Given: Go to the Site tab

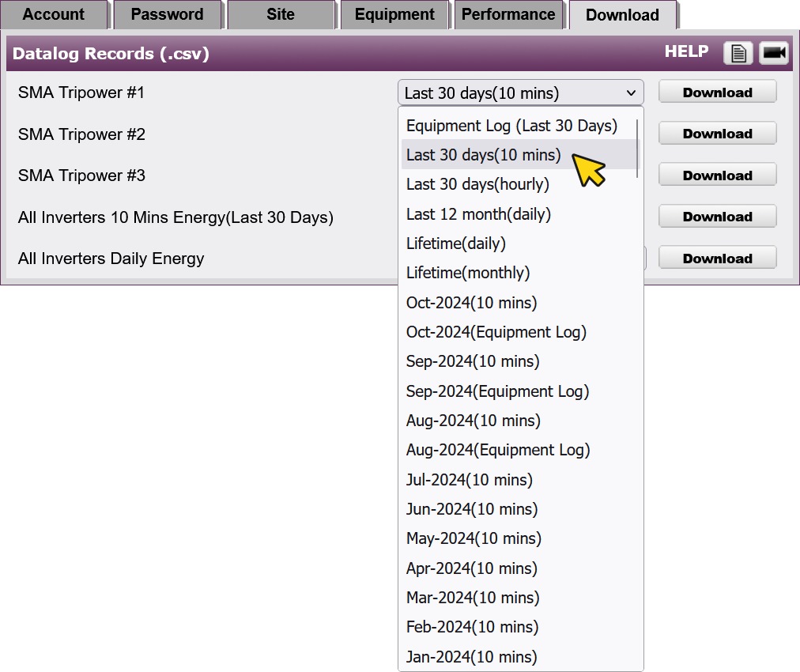Looking at the screenshot, I should tap(281, 15).
